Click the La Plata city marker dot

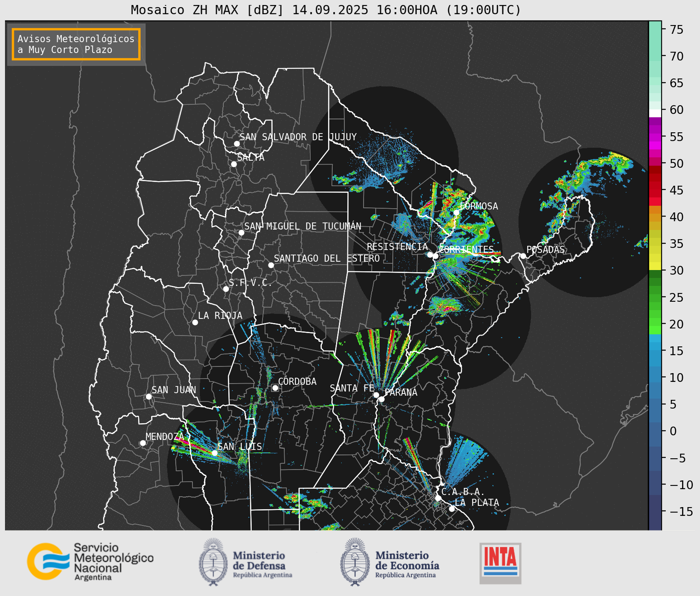tap(452, 509)
